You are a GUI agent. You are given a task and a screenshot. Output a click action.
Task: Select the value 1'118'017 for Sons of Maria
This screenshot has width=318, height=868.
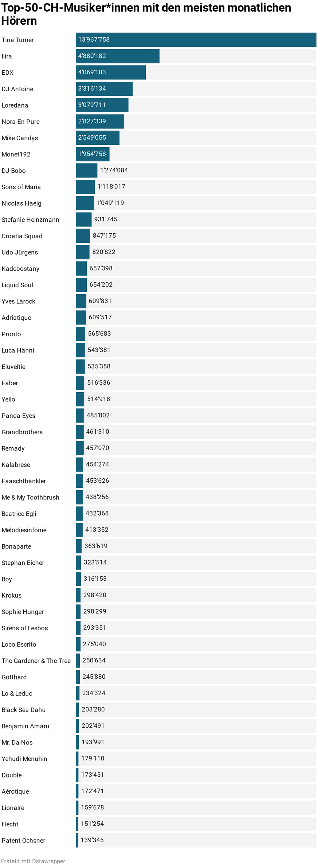[x=111, y=187]
